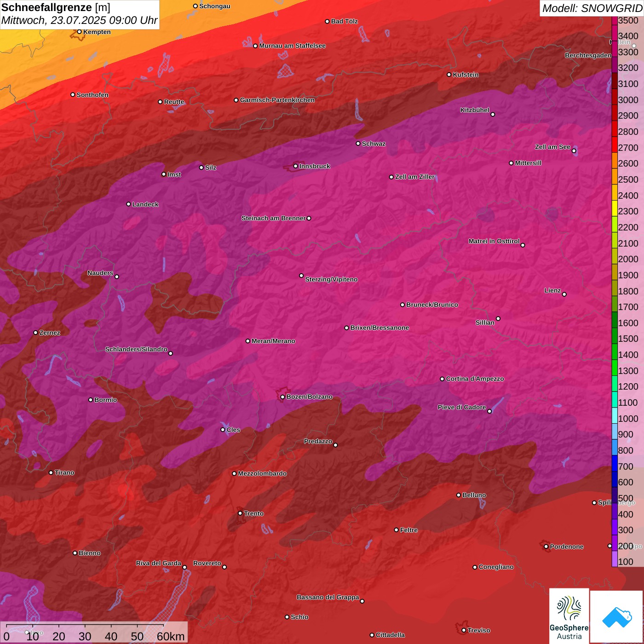Click the Zernez label
The height and width of the screenshot is (644, 644).
click(x=50, y=333)
